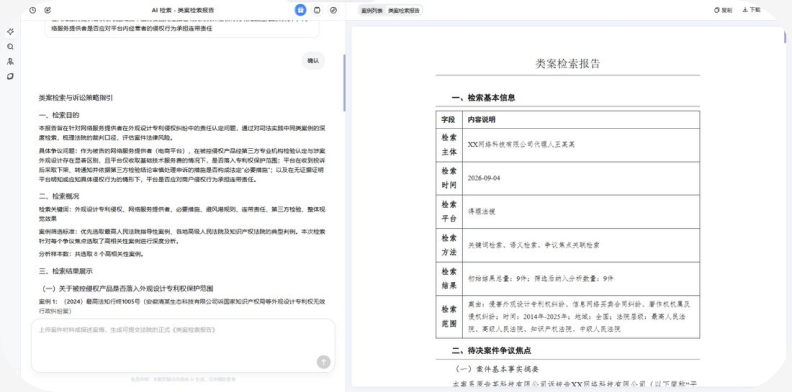Click heading 二、检索概况 in chat
The image size is (792, 392).
point(59,196)
